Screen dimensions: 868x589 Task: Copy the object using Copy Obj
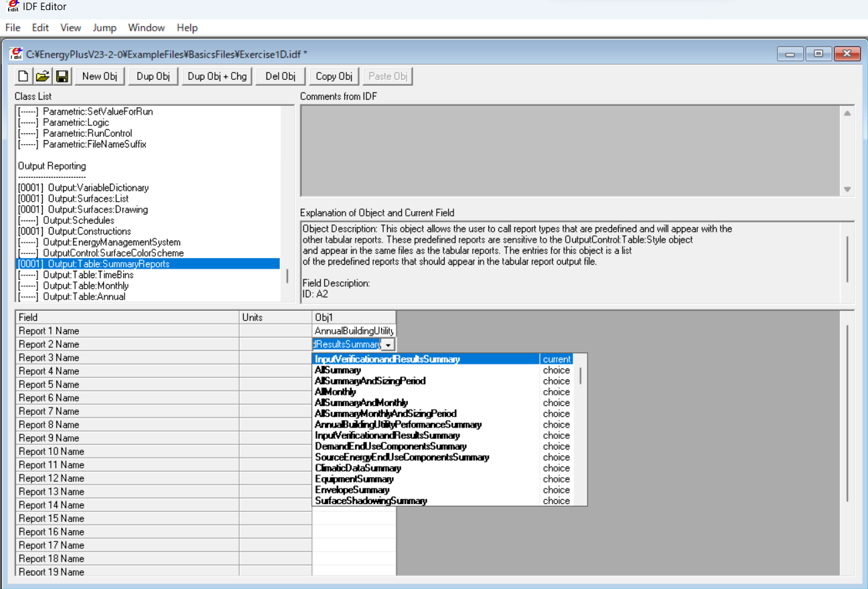tap(333, 76)
